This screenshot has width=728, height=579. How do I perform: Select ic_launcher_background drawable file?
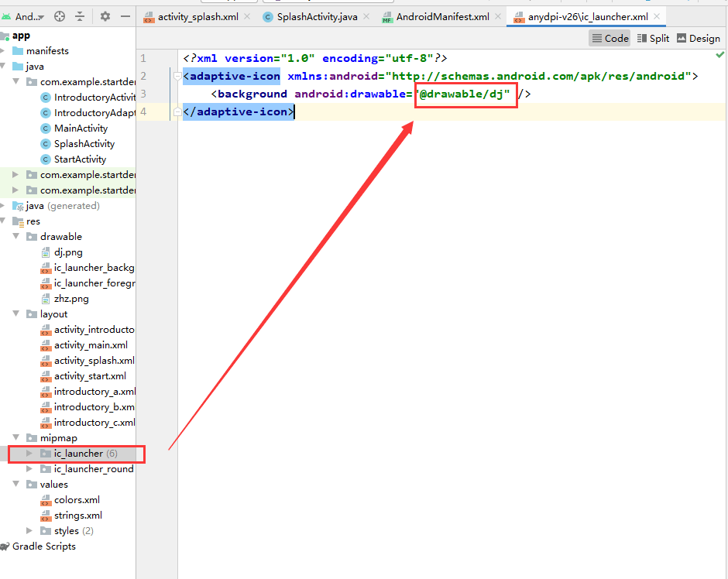click(x=94, y=268)
